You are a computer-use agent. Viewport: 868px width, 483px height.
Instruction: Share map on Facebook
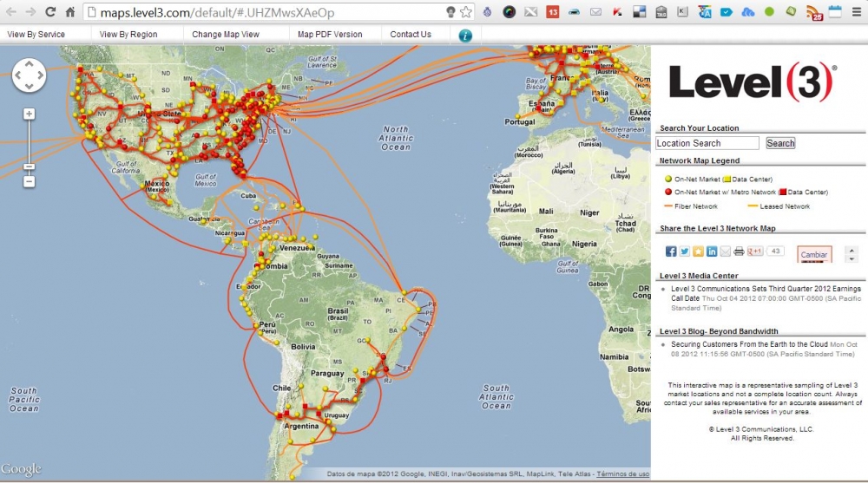click(x=671, y=251)
